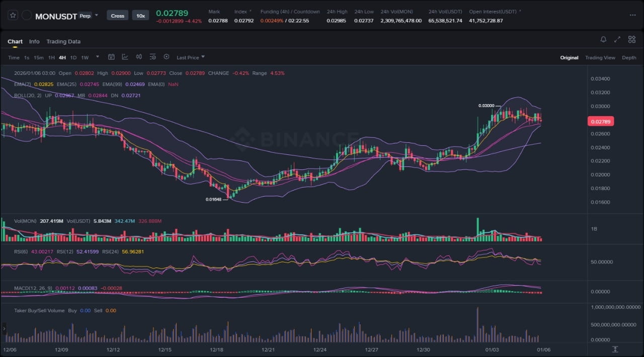Open the price alert bell
The width and height of the screenshot is (644, 357).
[603, 40]
